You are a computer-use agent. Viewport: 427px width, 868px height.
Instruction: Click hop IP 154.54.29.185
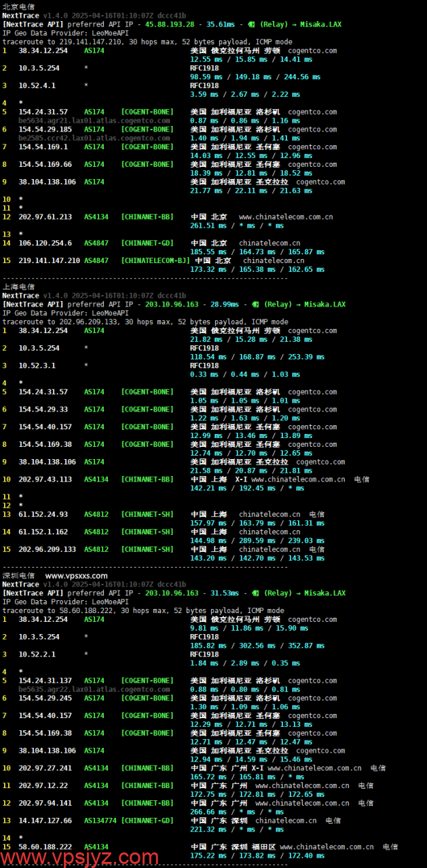tap(45, 130)
